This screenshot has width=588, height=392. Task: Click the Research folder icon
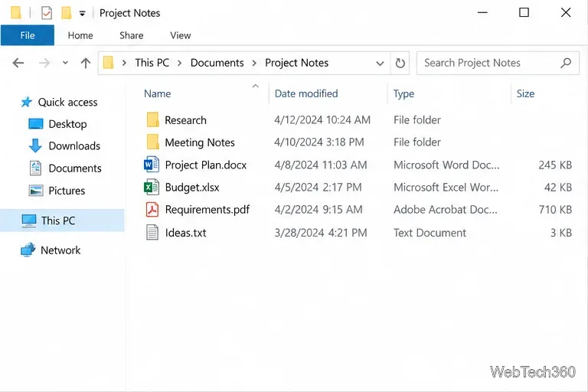152,119
